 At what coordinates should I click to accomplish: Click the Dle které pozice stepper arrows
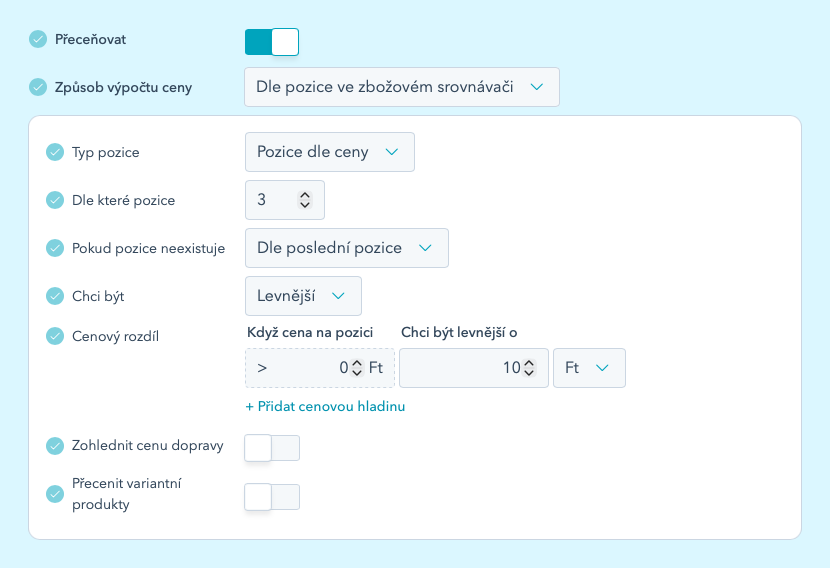(305, 200)
